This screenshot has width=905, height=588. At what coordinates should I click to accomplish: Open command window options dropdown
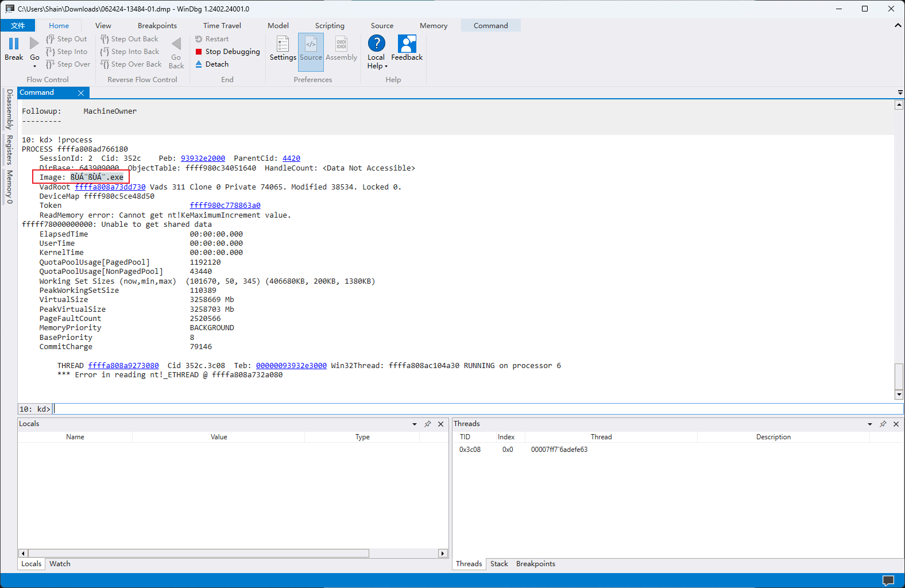900,92
